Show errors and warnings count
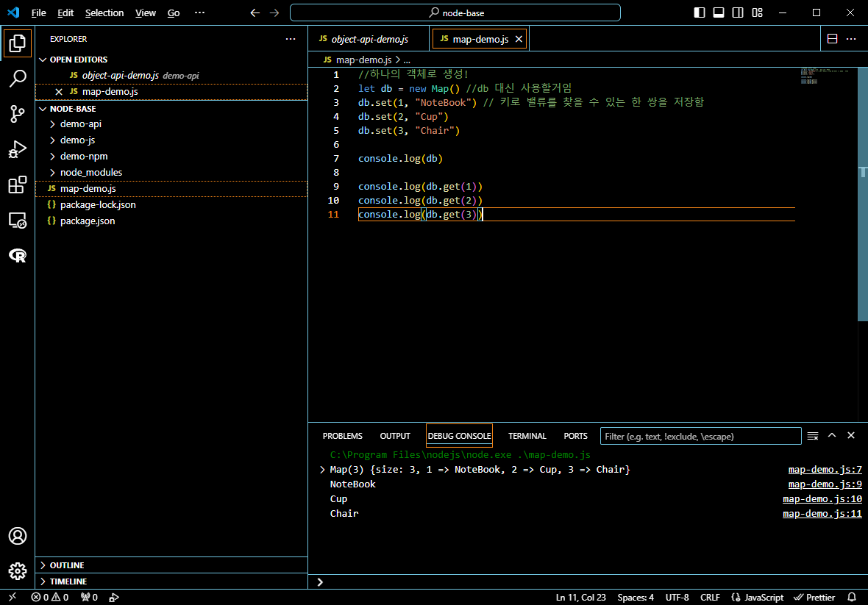The height and width of the screenshot is (605, 868). [x=50, y=597]
